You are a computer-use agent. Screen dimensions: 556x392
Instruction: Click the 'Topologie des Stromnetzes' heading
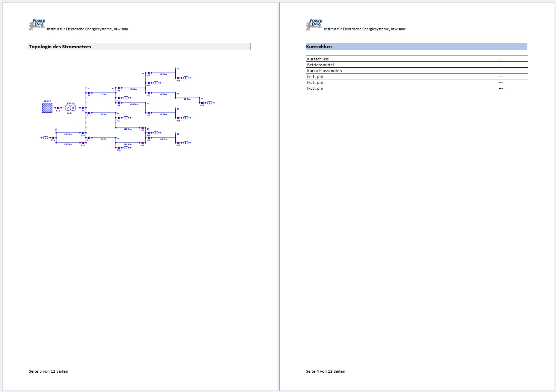pyautogui.click(x=60, y=47)
